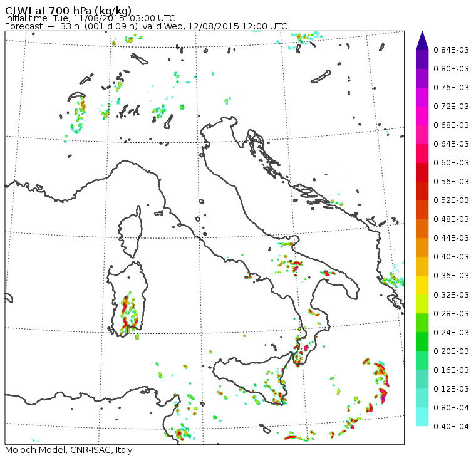
Task: Click the cyan swatch at the colorbar bottom
Action: point(422,417)
